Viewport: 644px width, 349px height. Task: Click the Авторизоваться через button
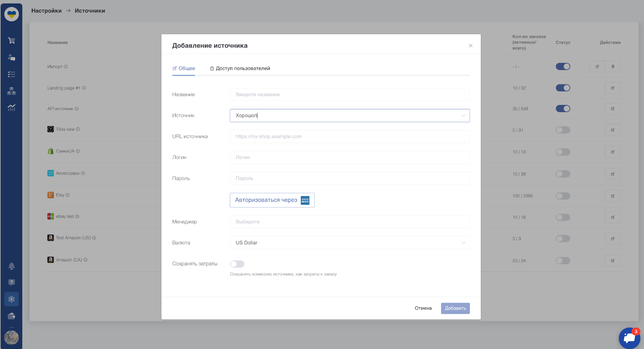pyautogui.click(x=272, y=200)
